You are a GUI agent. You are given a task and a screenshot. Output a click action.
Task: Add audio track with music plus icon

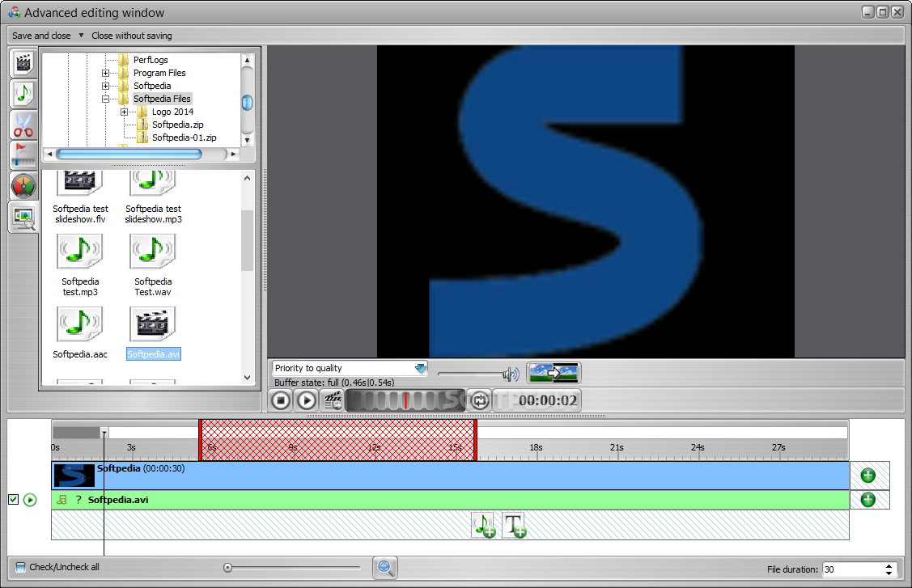484,525
